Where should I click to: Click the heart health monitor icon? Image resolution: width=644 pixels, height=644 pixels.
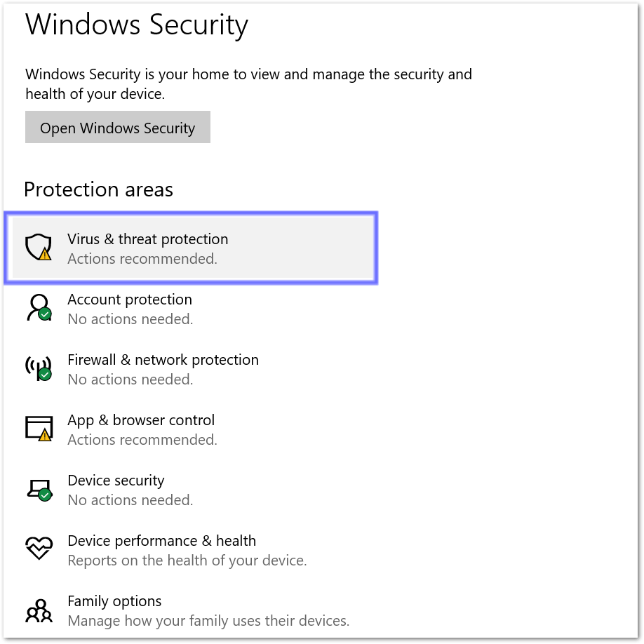pyautogui.click(x=39, y=549)
